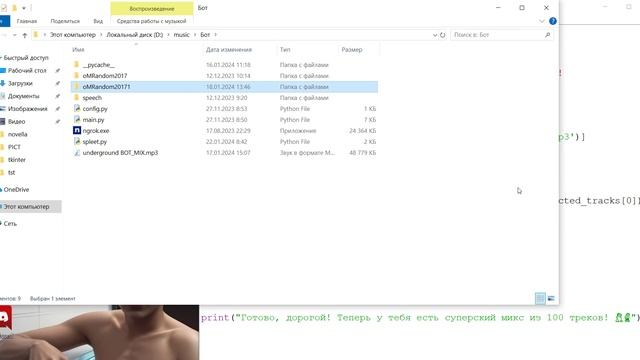The width and height of the screenshot is (640, 360).
Task: Switch to details view layout icon
Action: pyautogui.click(x=540, y=298)
